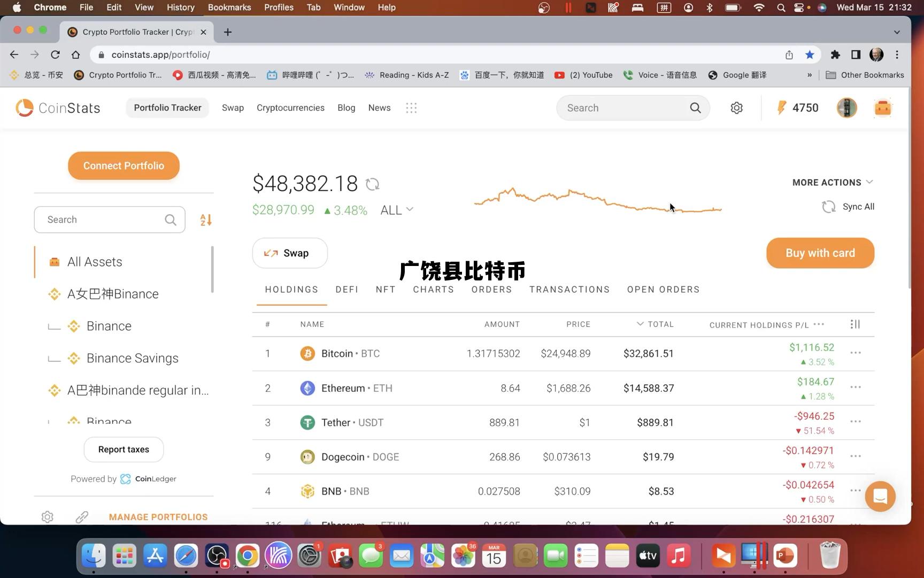
Task: Open the ALL time range dropdown
Action: 396,210
